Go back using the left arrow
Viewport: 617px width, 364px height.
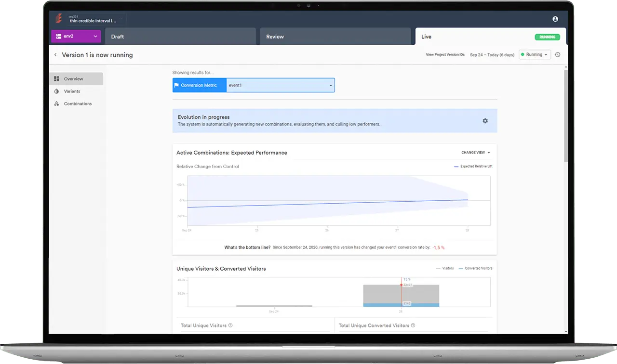tap(55, 55)
